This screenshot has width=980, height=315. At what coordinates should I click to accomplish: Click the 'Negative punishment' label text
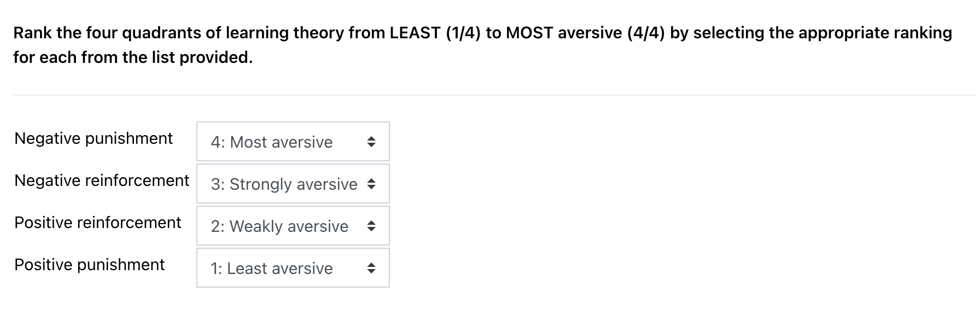pyautogui.click(x=94, y=138)
